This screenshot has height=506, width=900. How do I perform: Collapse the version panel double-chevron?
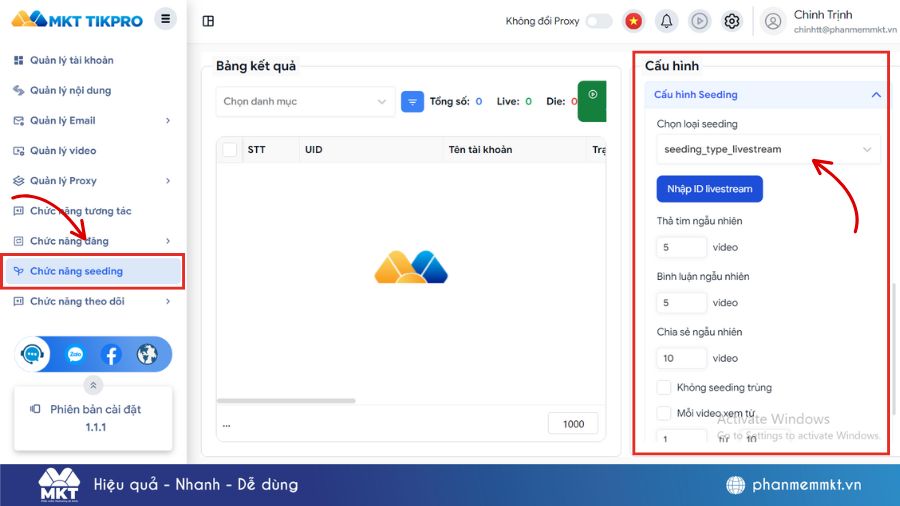[93, 385]
